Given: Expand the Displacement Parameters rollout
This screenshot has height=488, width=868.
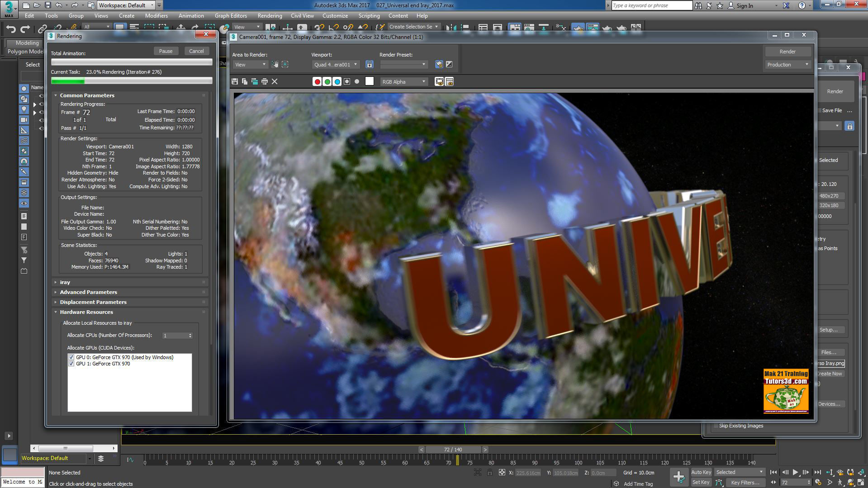Looking at the screenshot, I should click(x=93, y=302).
